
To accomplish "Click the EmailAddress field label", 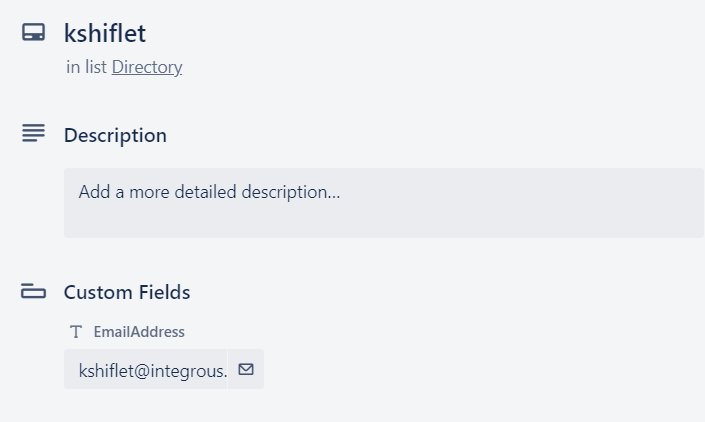I will (139, 332).
